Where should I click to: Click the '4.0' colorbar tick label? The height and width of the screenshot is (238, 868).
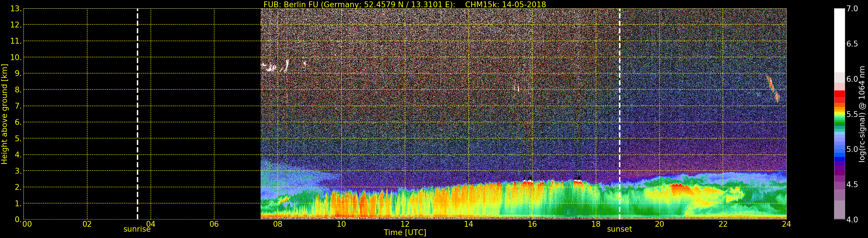pyautogui.click(x=852, y=220)
